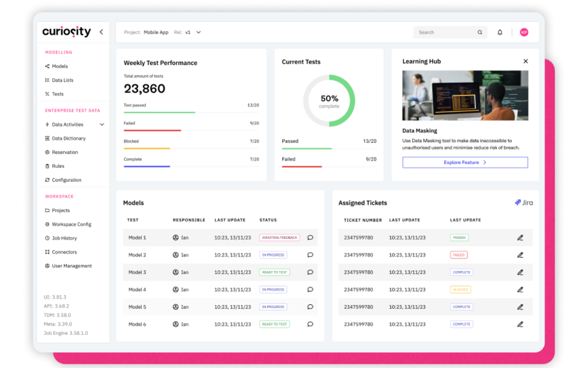588x368 pixels.
Task: Click the Learning Hub Data Masking image
Action: 465,96
